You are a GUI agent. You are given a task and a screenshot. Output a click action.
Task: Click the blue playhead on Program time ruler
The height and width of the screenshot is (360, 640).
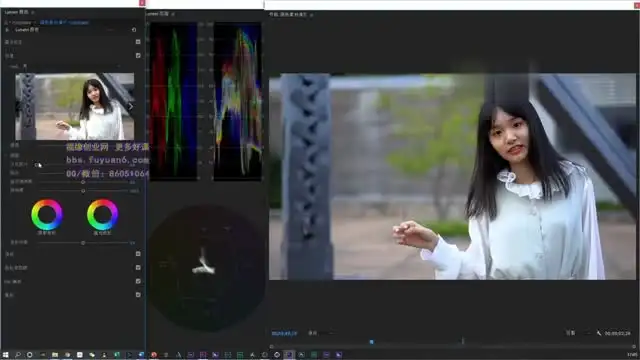371,342
